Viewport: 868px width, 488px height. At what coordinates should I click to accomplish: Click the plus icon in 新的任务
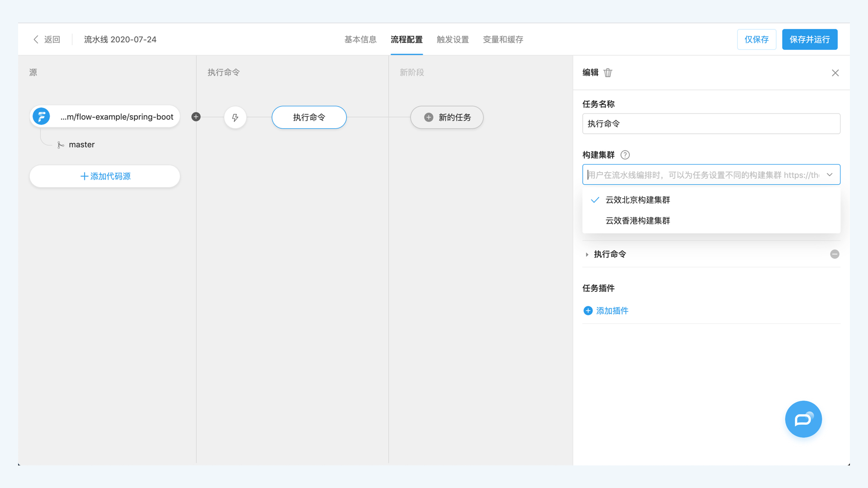pos(429,117)
